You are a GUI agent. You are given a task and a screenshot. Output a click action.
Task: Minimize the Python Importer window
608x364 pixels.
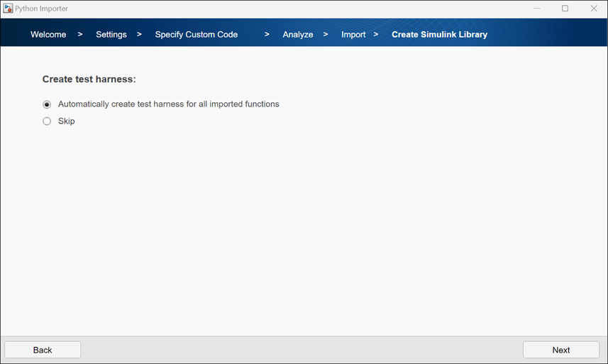(536, 9)
